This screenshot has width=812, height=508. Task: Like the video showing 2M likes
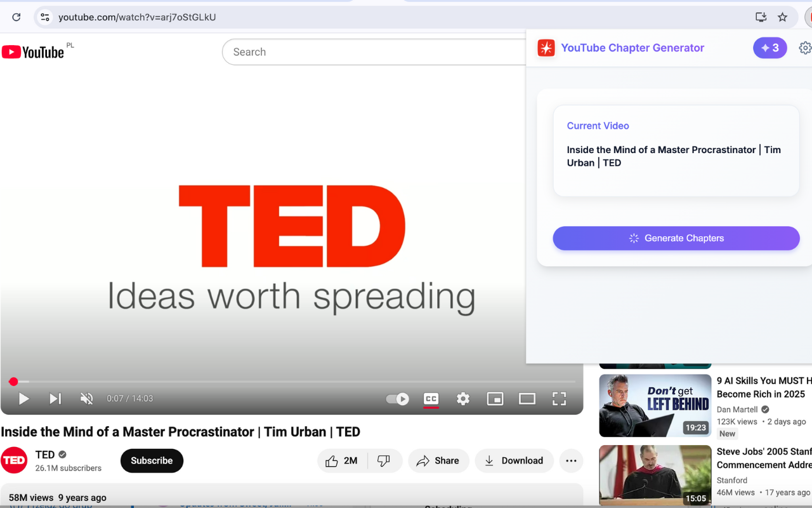pyautogui.click(x=342, y=461)
